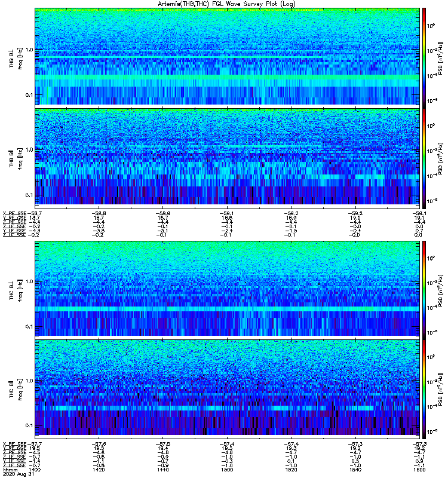Click the '0.1' frequency tick of THC B⊥ panel

(x=29, y=327)
